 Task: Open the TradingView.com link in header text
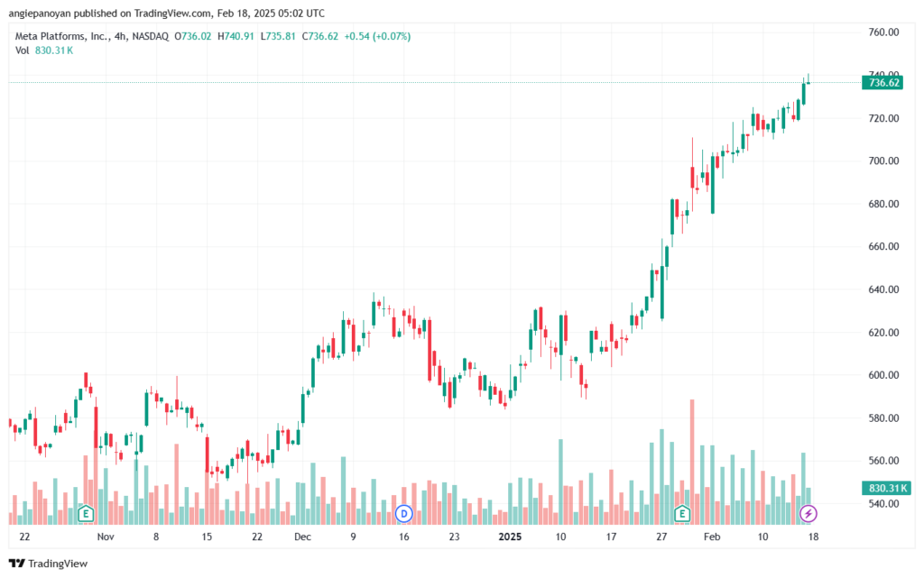pyautogui.click(x=171, y=13)
